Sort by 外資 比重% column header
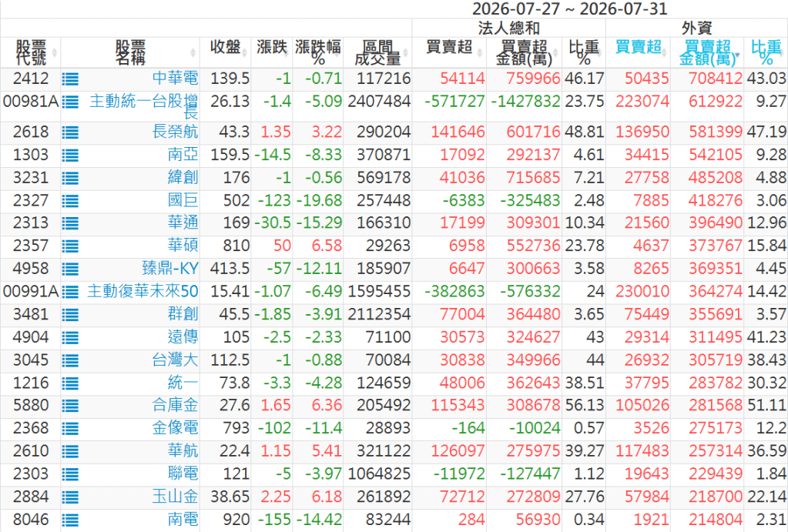788x532 pixels. [766, 53]
